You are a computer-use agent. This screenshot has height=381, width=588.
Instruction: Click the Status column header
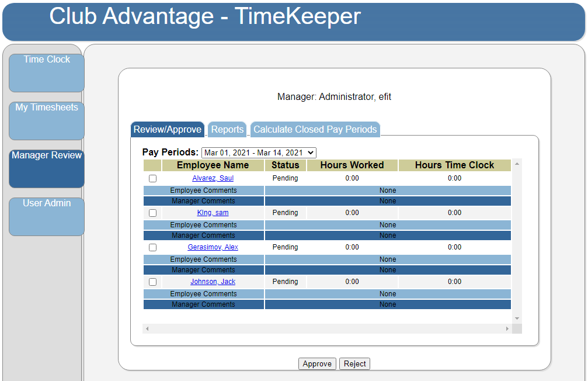(x=286, y=165)
